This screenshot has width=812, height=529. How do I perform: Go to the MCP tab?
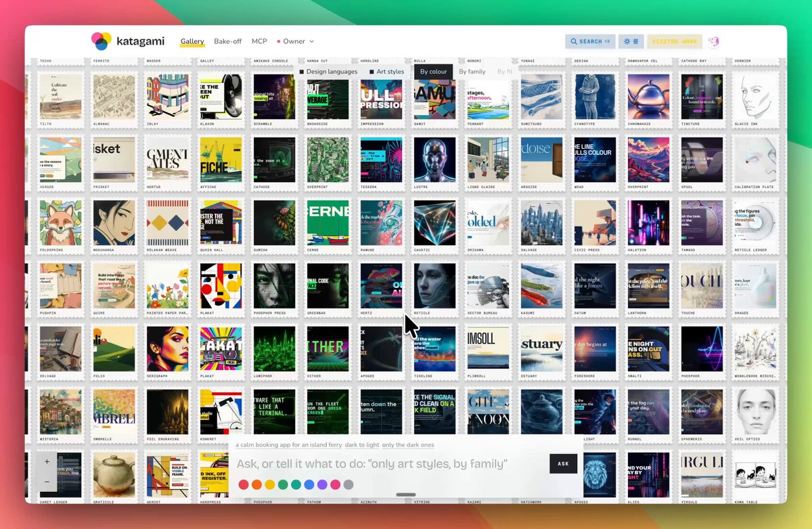pyautogui.click(x=259, y=41)
